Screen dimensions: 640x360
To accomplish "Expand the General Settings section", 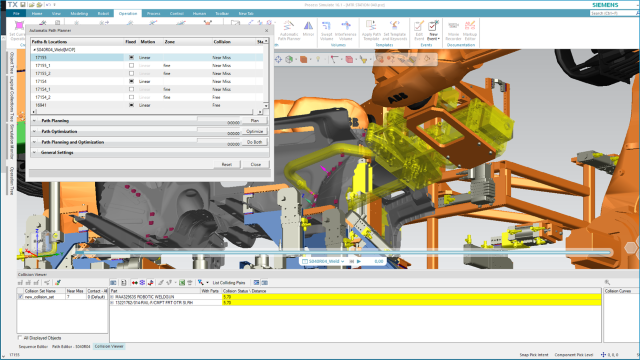I will [34, 152].
